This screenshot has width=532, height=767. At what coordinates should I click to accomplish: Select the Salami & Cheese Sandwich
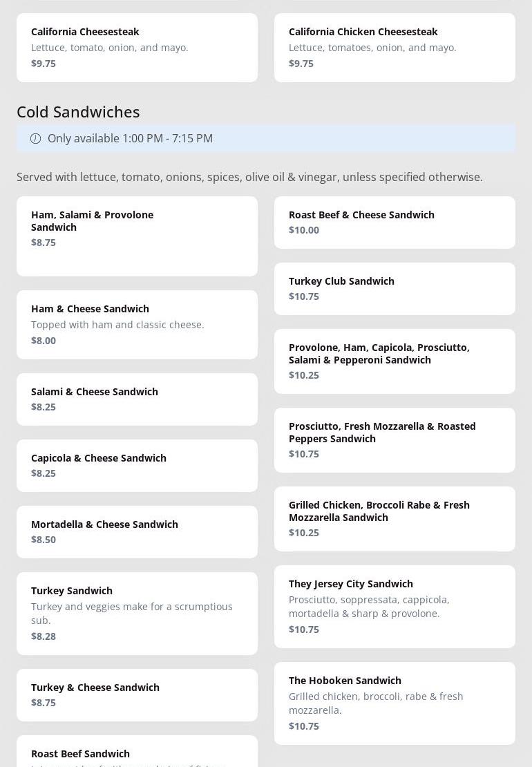137,399
